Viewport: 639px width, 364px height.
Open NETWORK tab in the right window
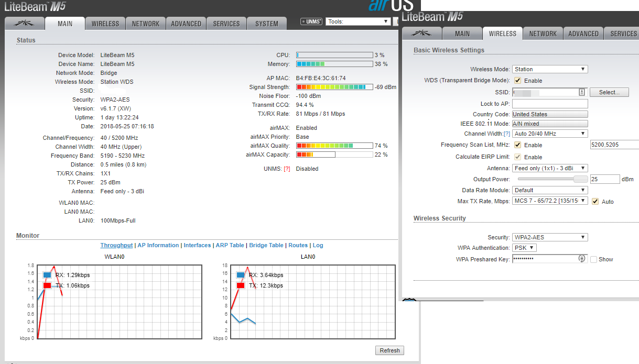(x=543, y=34)
